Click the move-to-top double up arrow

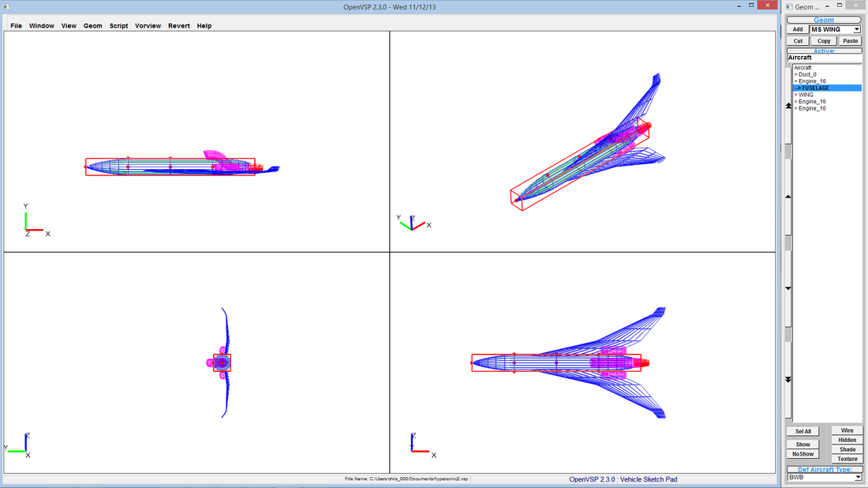[788, 105]
